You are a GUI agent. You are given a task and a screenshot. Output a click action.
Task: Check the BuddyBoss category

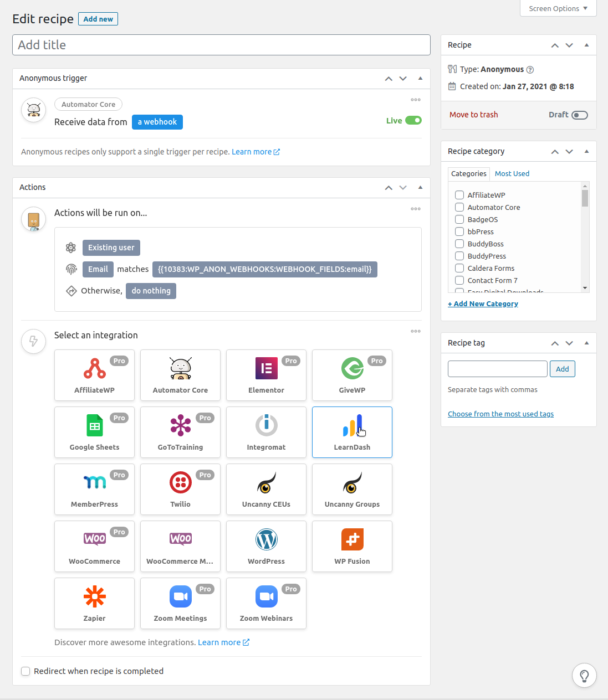[x=459, y=244]
